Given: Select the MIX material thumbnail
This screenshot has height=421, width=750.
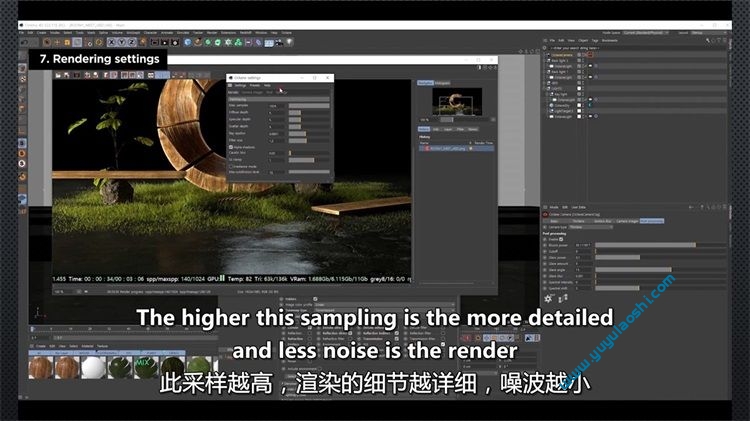Looking at the screenshot, I should [146, 367].
